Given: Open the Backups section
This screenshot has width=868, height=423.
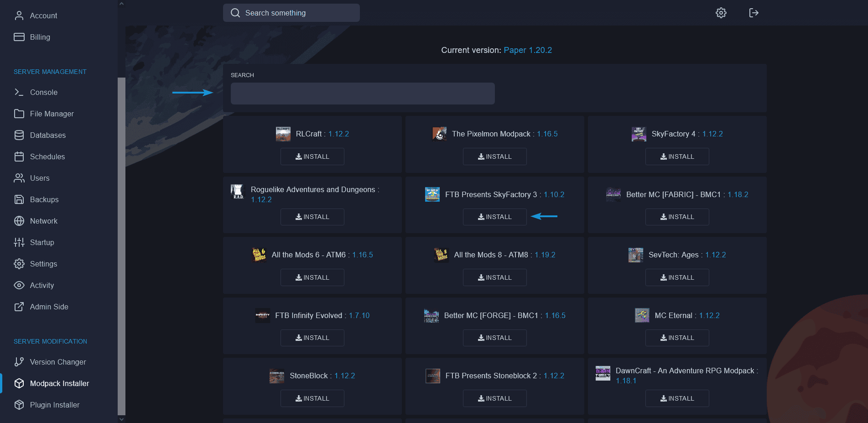Looking at the screenshot, I should (x=44, y=199).
